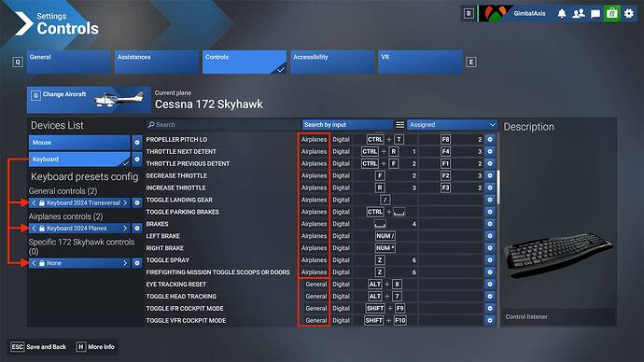
Task: Open gear for Keyboard 2024 Planes preset
Action: 137,229
